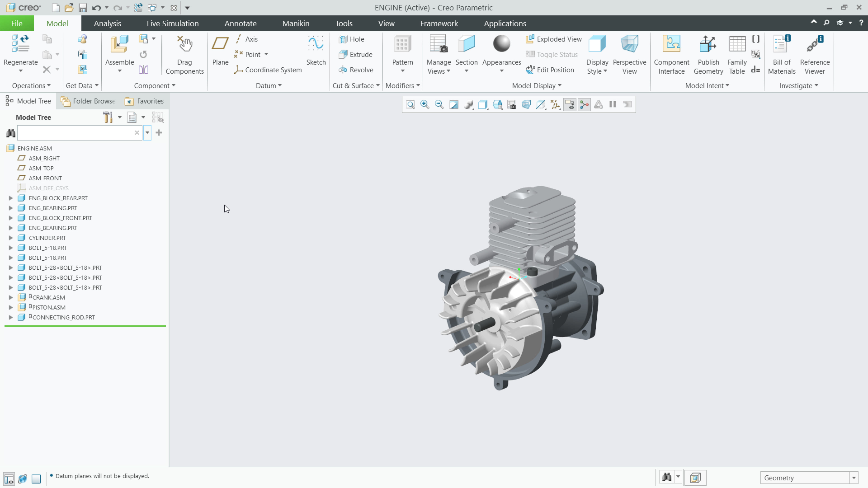
Task: Toggle Exploded View
Action: (x=554, y=39)
